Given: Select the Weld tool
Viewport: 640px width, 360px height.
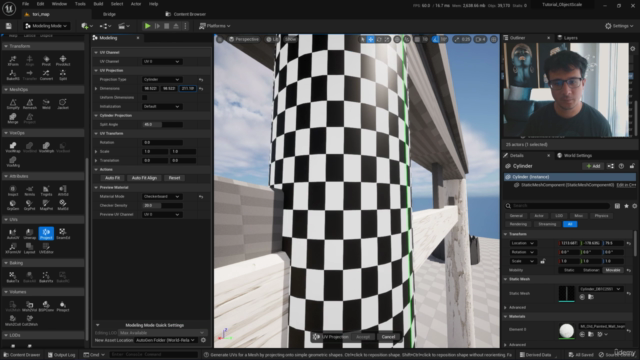Looking at the screenshot, I should coord(46,104).
